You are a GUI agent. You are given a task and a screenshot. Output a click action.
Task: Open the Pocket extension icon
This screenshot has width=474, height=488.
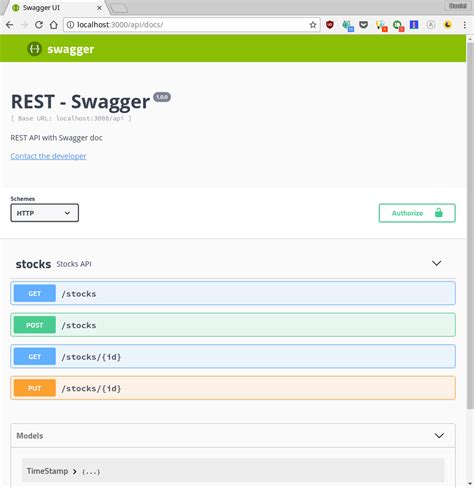(x=363, y=25)
